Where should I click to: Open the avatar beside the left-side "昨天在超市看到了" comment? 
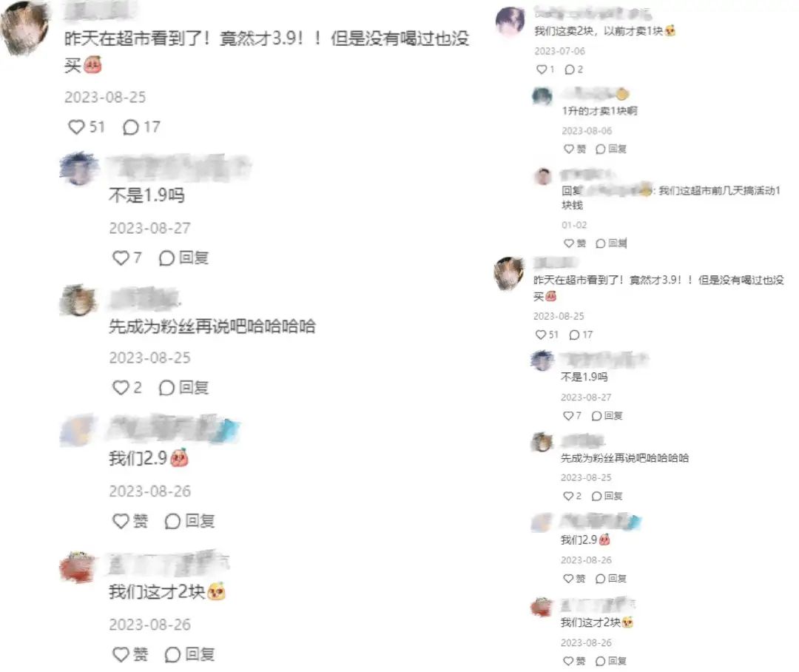click(x=25, y=27)
